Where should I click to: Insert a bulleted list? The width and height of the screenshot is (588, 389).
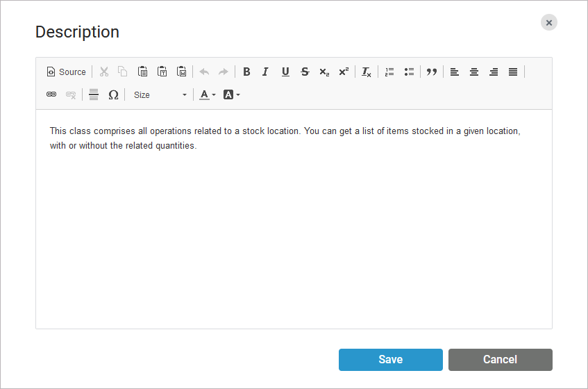[409, 72]
